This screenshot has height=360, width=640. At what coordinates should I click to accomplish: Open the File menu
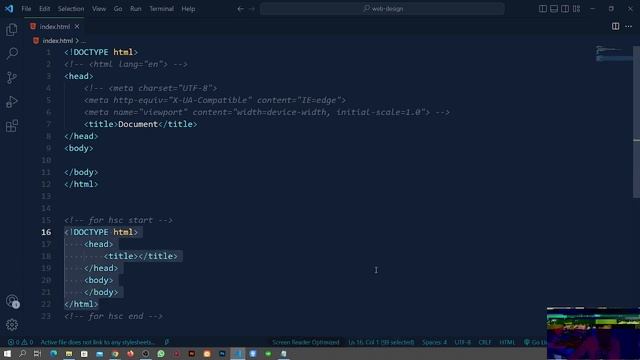(x=26, y=9)
